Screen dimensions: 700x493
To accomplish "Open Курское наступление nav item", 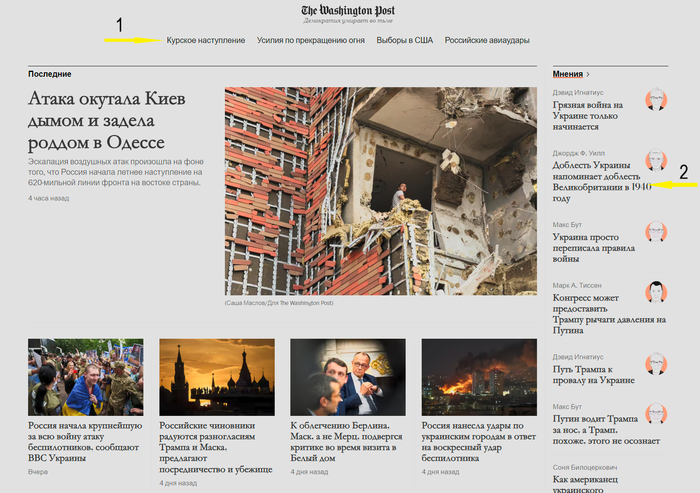I will point(205,40).
